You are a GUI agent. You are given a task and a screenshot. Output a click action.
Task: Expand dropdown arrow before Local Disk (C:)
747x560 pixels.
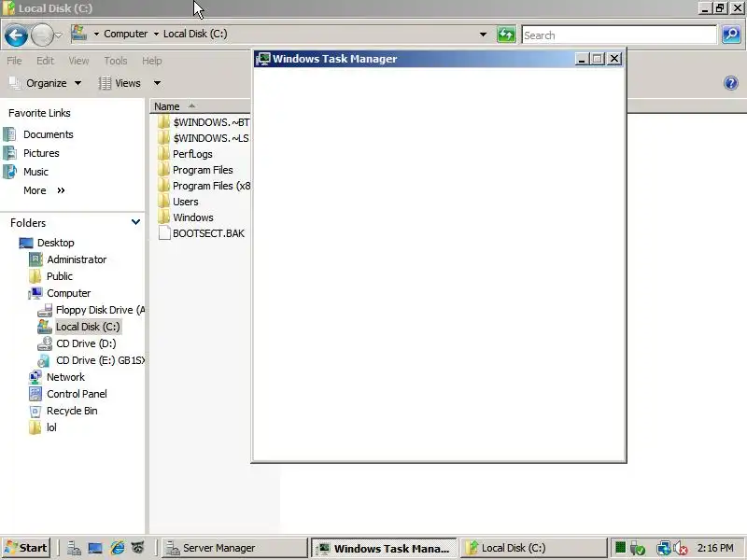pos(156,34)
